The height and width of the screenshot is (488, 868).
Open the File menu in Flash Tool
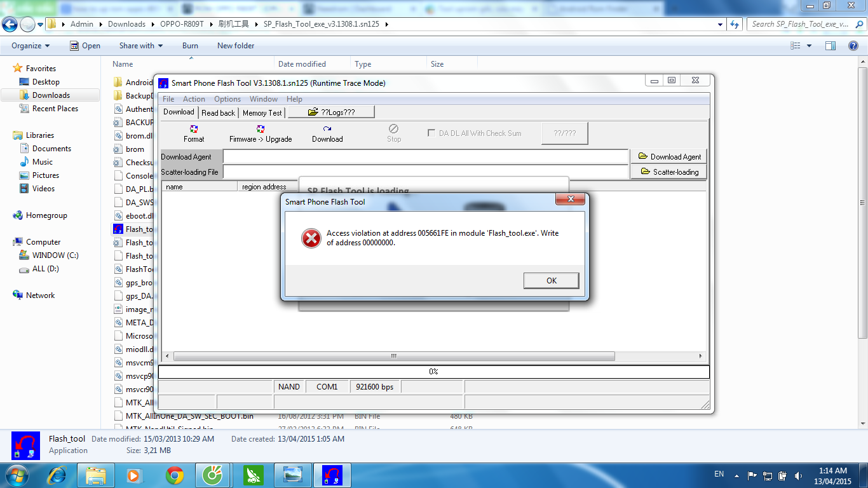click(168, 99)
